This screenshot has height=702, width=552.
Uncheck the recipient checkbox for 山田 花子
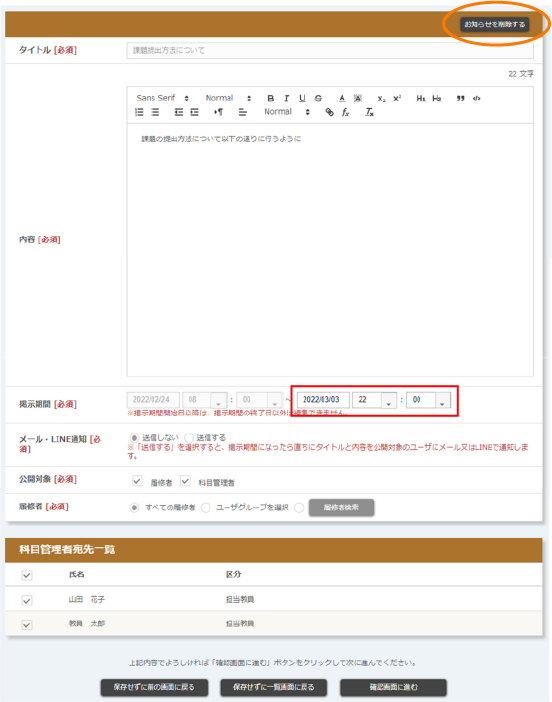click(27, 600)
